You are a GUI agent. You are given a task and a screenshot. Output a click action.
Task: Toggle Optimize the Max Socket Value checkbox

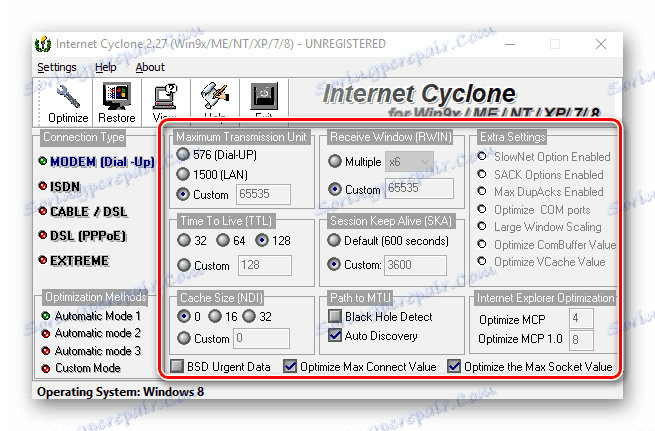454,366
